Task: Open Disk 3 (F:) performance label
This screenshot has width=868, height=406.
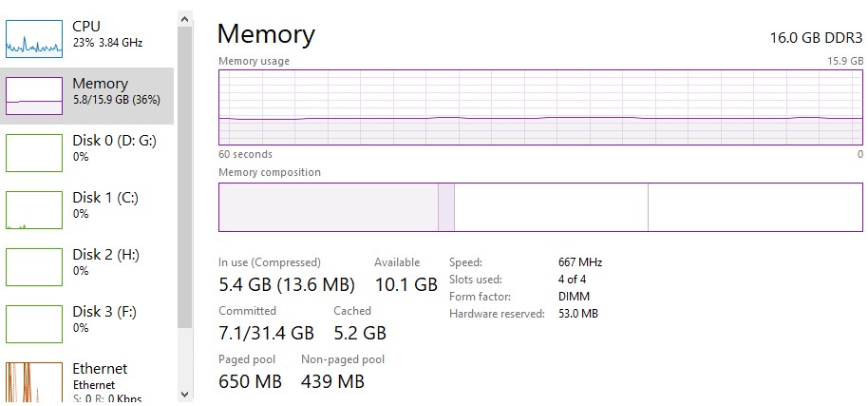Action: 104,312
